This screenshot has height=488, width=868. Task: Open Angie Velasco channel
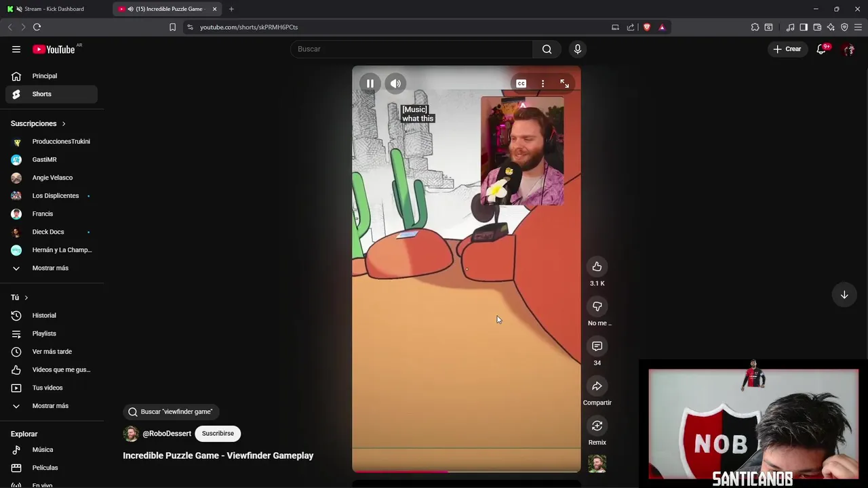pos(52,178)
